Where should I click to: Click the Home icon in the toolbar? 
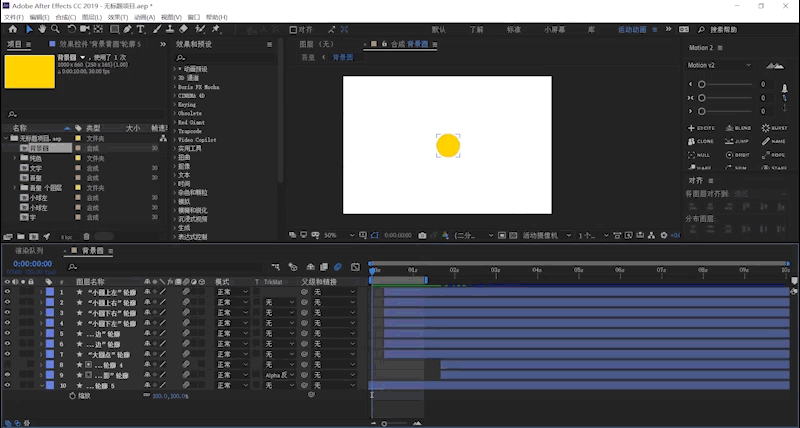tap(12, 30)
